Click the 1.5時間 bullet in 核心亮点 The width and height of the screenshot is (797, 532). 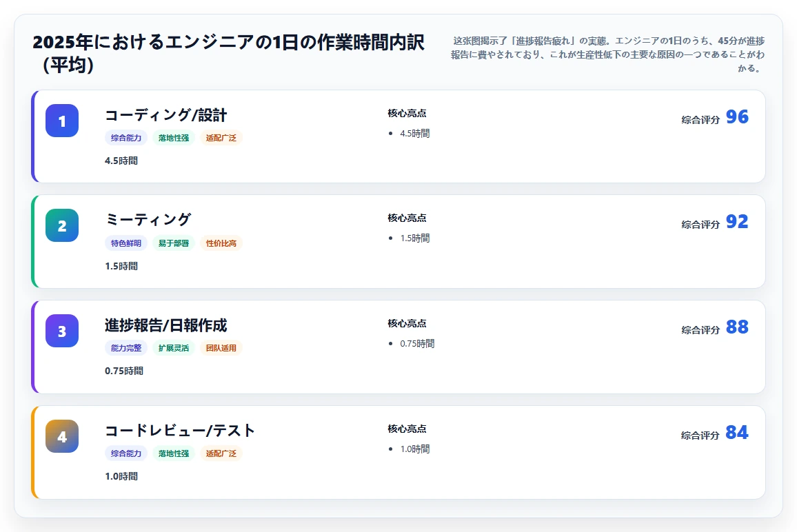click(x=415, y=238)
